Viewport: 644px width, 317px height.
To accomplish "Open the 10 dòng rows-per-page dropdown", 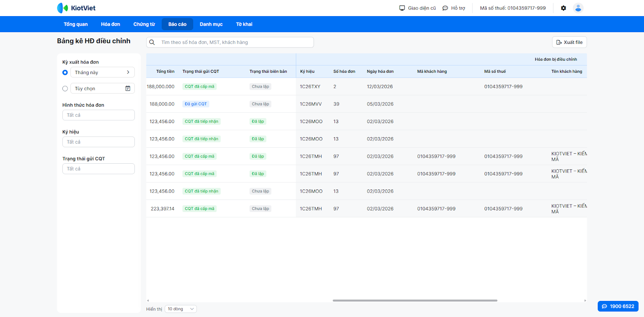I will click(x=181, y=309).
